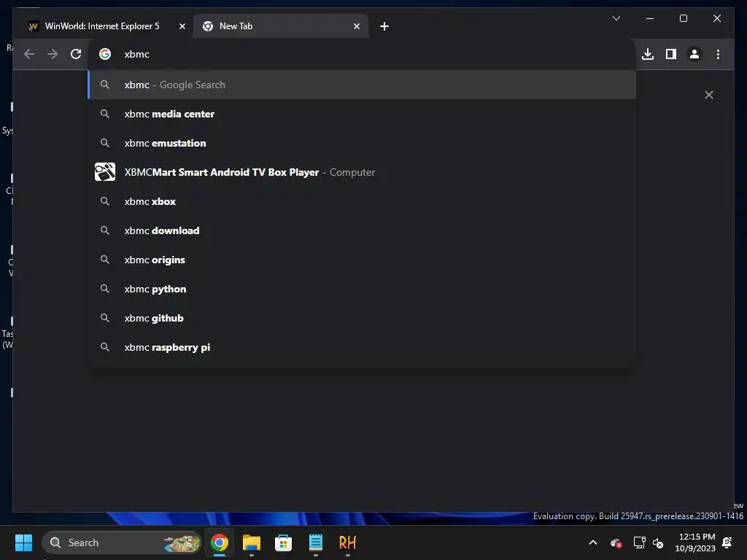Select XBMCMart Smart Android TV Box Player
The image size is (747, 560).
pyautogui.click(x=362, y=172)
